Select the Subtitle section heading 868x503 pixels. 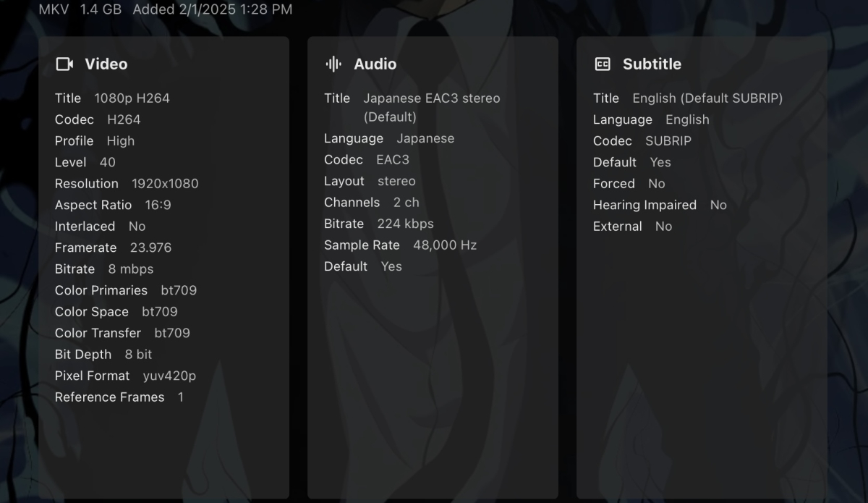pos(652,64)
